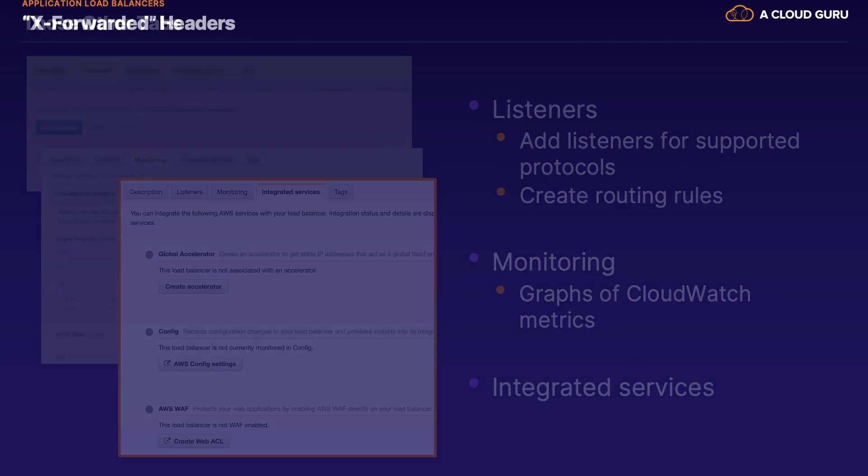The width and height of the screenshot is (868, 476).
Task: Click the integration intro text "You can integrate the following AWS services"
Action: coord(282,218)
